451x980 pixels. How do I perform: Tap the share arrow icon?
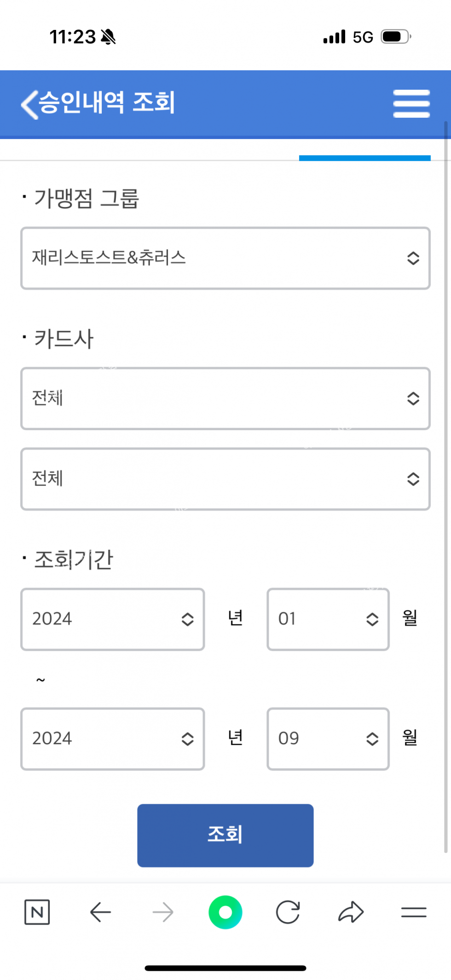[x=351, y=912]
